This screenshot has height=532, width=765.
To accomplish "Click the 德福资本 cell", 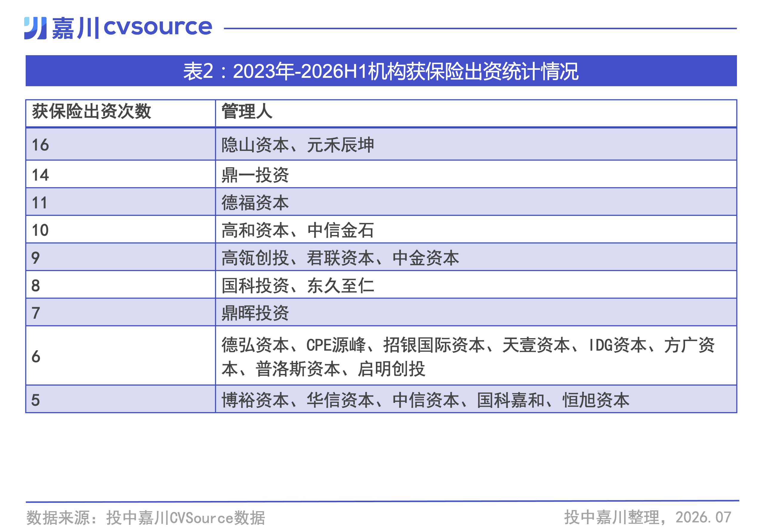I will [476, 202].
